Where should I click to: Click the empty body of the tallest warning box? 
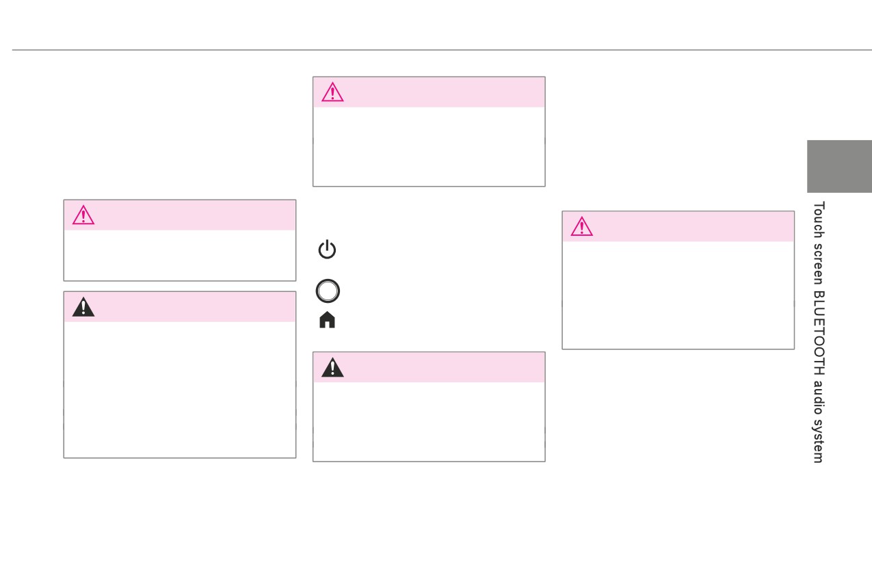click(x=180, y=389)
